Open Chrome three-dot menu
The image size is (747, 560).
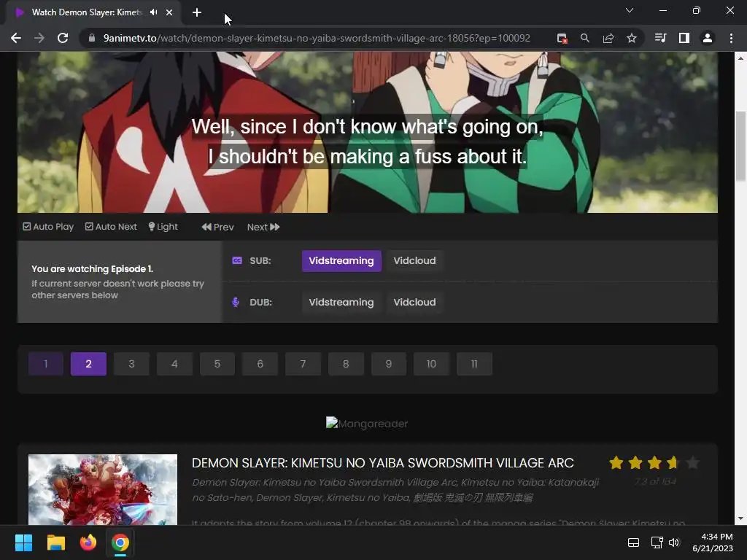pyautogui.click(x=731, y=38)
